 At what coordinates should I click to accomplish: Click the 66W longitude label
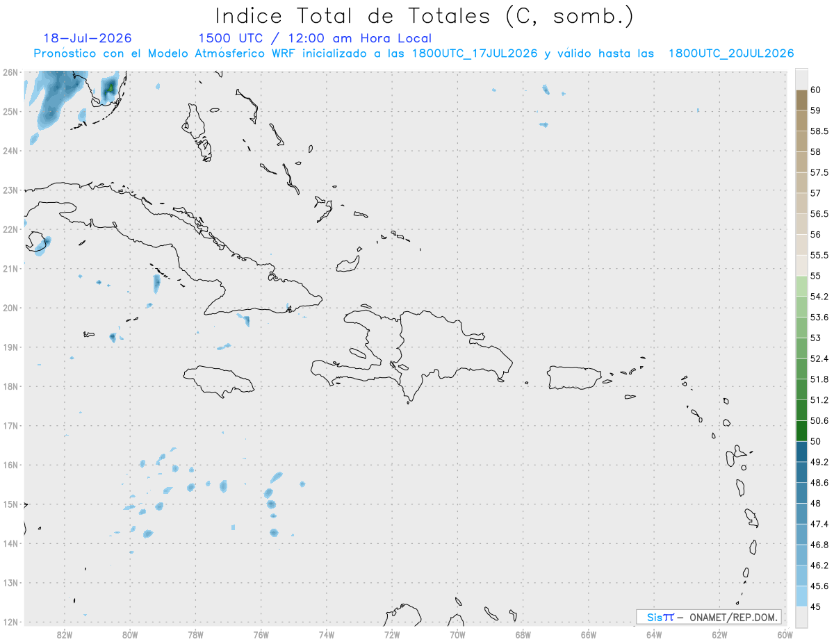point(589,635)
